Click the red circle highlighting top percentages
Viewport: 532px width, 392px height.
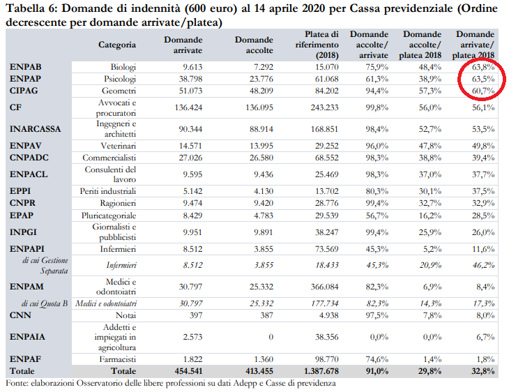tap(481, 79)
